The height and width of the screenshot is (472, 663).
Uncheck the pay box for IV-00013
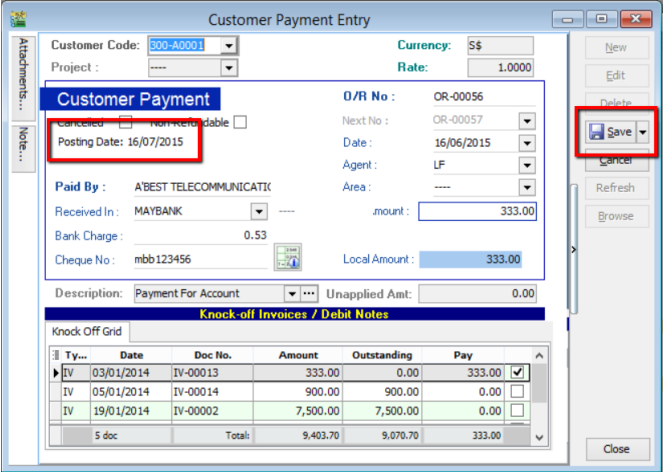click(515, 373)
